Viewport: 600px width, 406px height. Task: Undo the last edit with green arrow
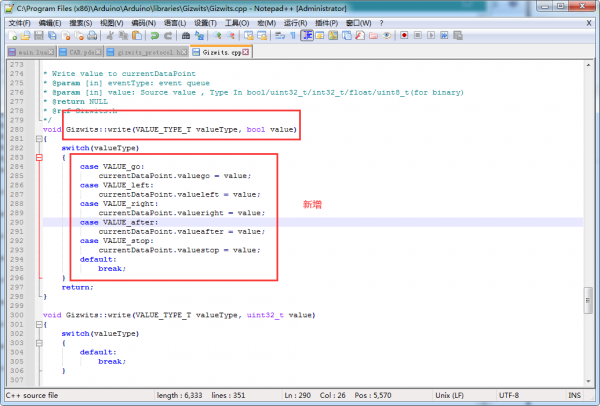155,36
